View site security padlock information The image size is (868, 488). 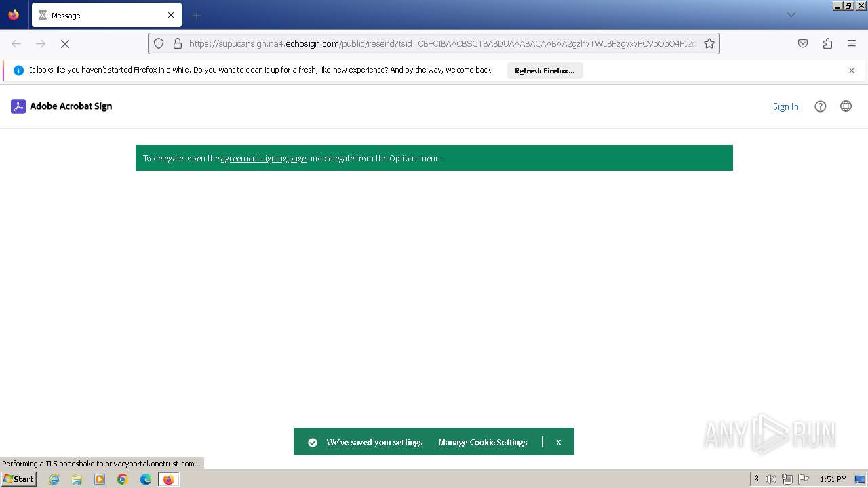coord(178,43)
